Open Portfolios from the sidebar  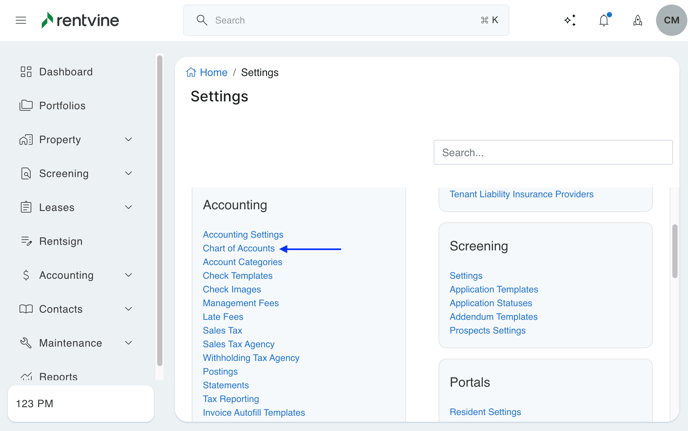62,106
